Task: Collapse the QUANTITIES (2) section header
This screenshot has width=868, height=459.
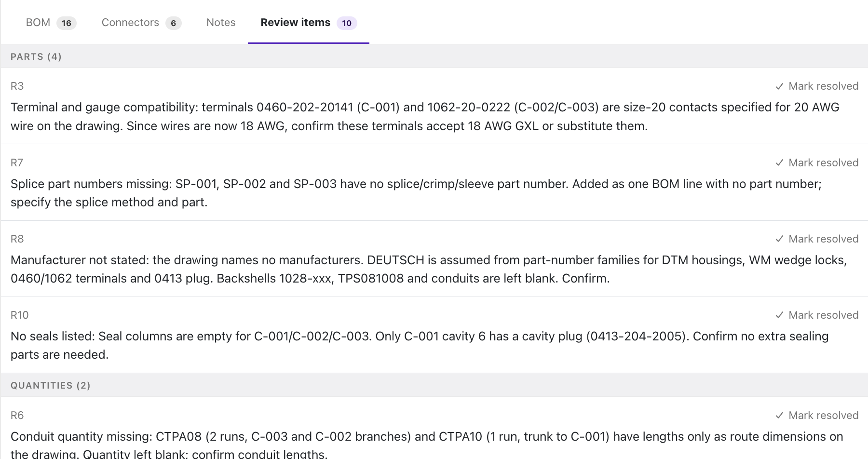Action: pyautogui.click(x=434, y=385)
